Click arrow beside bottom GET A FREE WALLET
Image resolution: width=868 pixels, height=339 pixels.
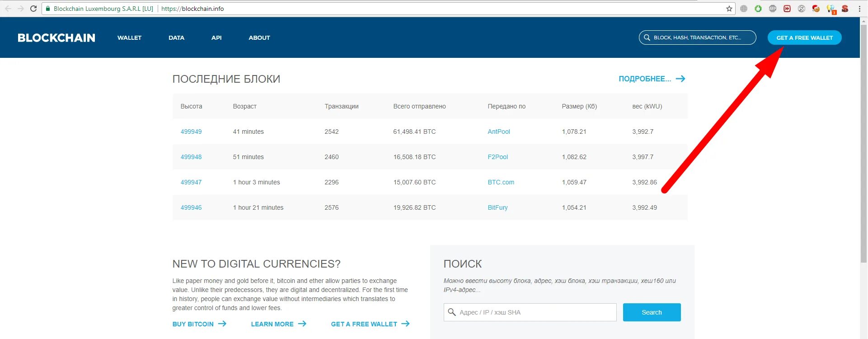tap(406, 324)
